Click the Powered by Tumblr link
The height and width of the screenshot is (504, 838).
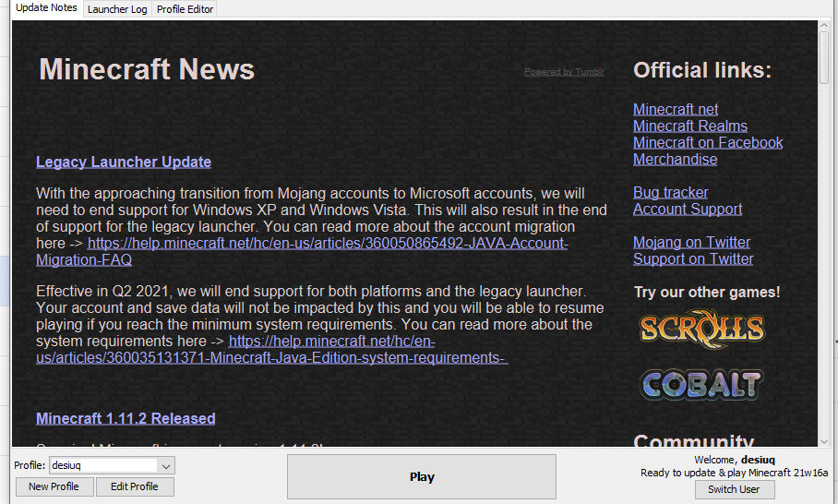click(564, 72)
